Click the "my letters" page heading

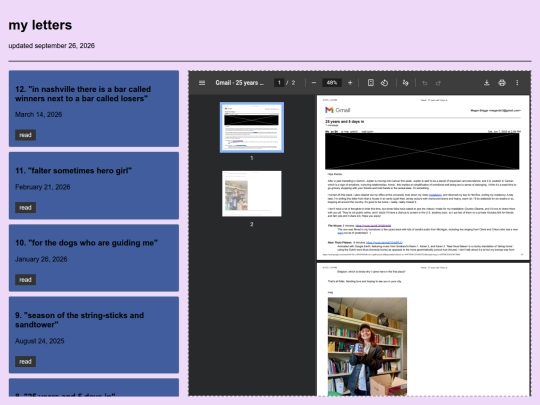40,25
